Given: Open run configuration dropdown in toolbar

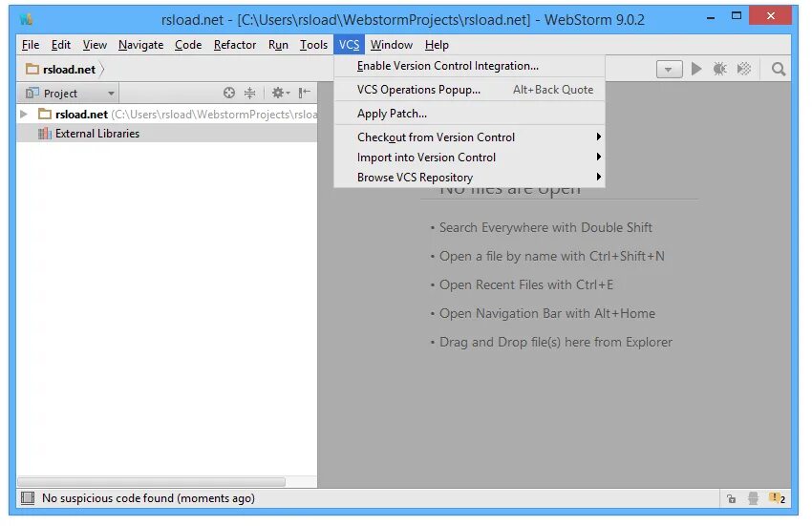Looking at the screenshot, I should 669,69.
